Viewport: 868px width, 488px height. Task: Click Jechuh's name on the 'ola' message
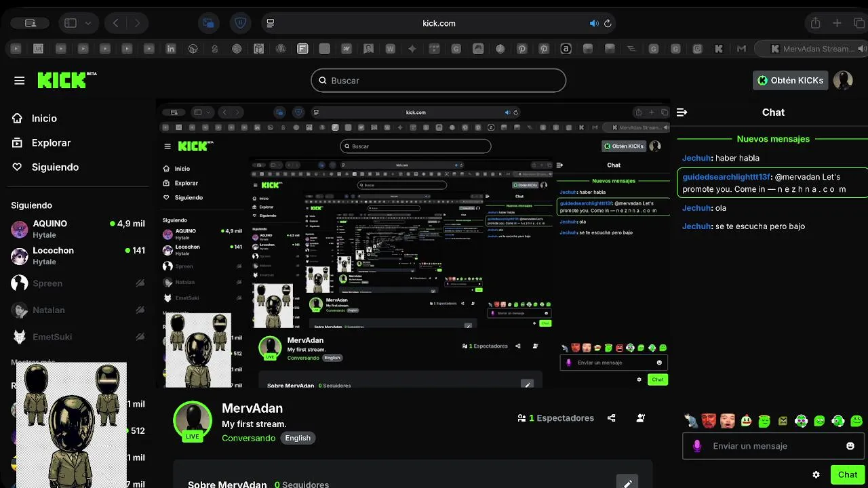click(696, 208)
